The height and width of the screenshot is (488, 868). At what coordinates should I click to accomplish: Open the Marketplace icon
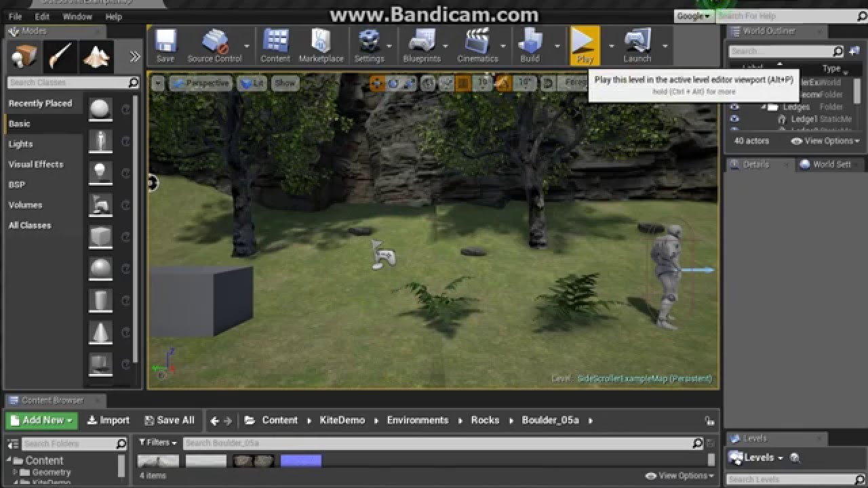[x=321, y=45]
